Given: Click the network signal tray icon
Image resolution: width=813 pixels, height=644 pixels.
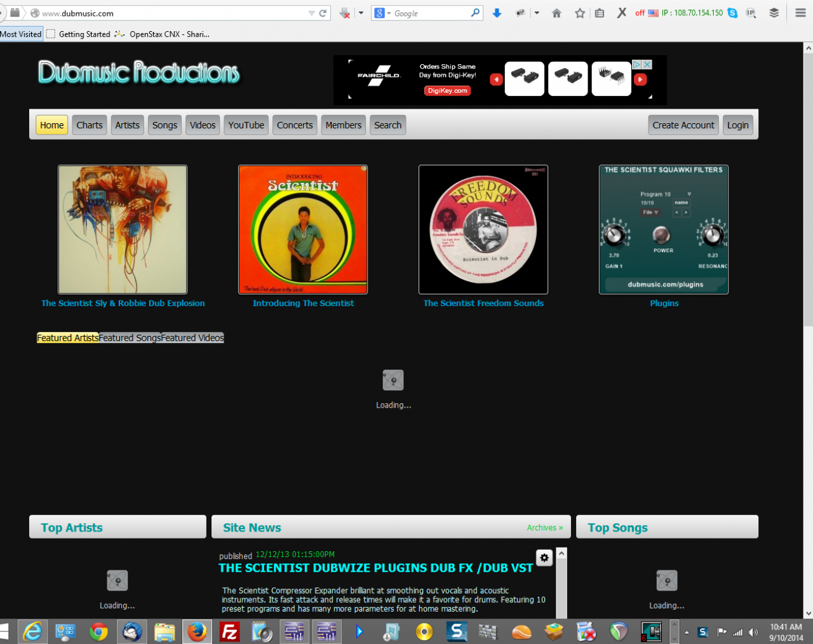Looking at the screenshot, I should tap(737, 632).
